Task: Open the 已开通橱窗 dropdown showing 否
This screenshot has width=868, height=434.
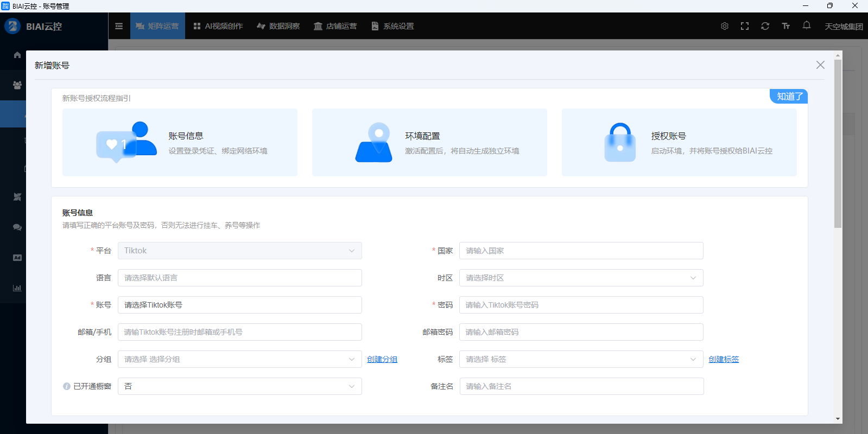Action: click(239, 386)
